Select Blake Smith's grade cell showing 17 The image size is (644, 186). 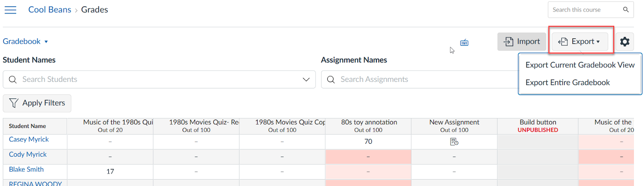[110, 172]
